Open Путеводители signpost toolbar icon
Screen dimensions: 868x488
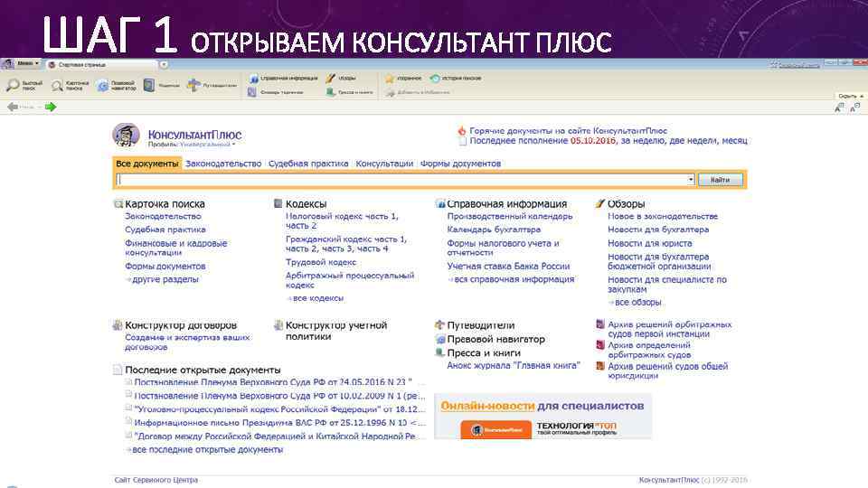tap(193, 85)
